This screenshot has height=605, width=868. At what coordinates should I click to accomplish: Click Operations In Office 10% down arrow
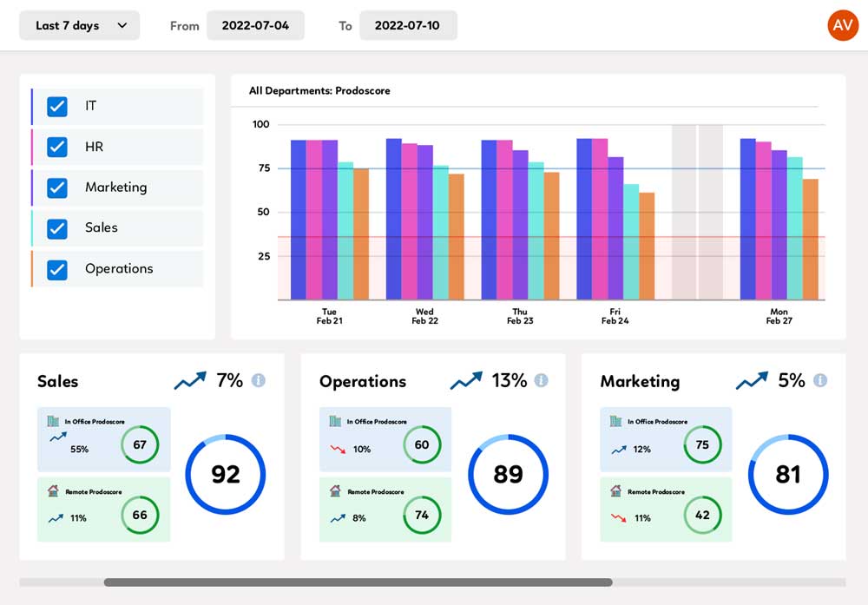338,449
